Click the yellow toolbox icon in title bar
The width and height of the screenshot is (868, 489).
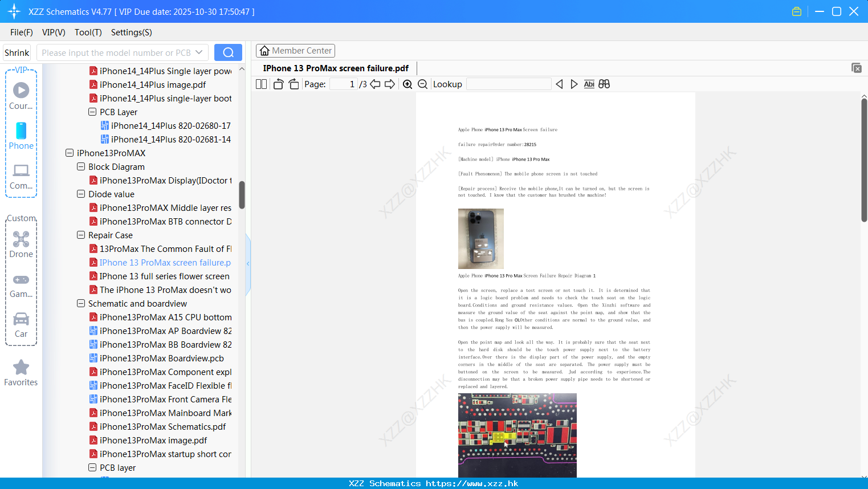click(797, 11)
